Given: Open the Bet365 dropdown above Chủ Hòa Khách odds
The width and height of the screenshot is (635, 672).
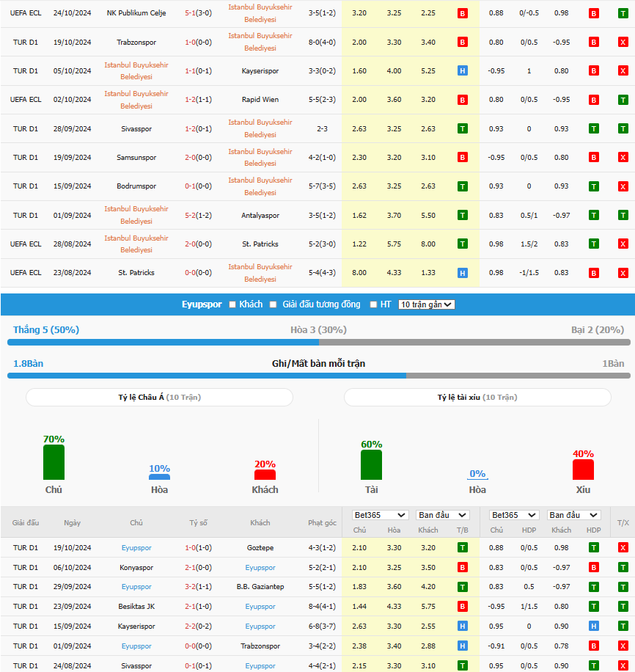Looking at the screenshot, I should 380,515.
